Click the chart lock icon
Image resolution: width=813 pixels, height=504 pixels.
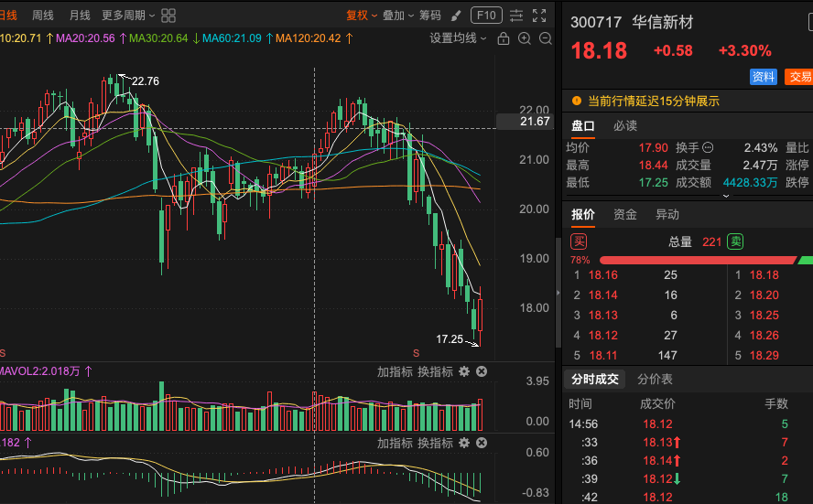(503, 38)
